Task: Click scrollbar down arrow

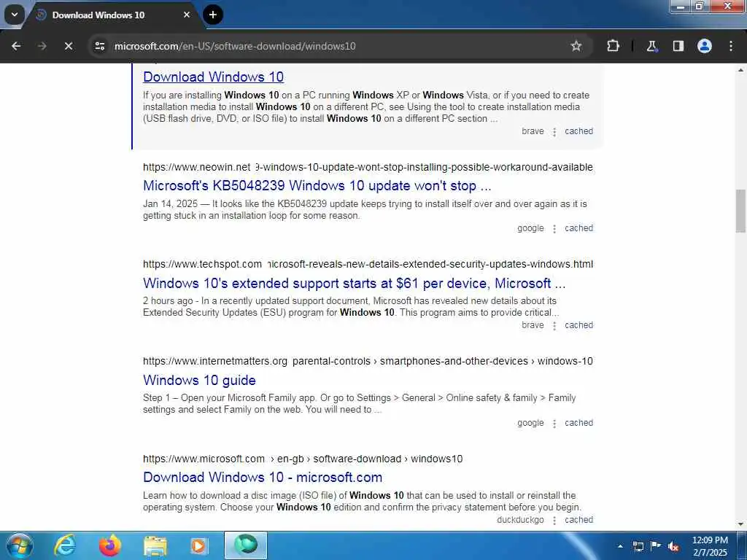Action: tap(741, 524)
